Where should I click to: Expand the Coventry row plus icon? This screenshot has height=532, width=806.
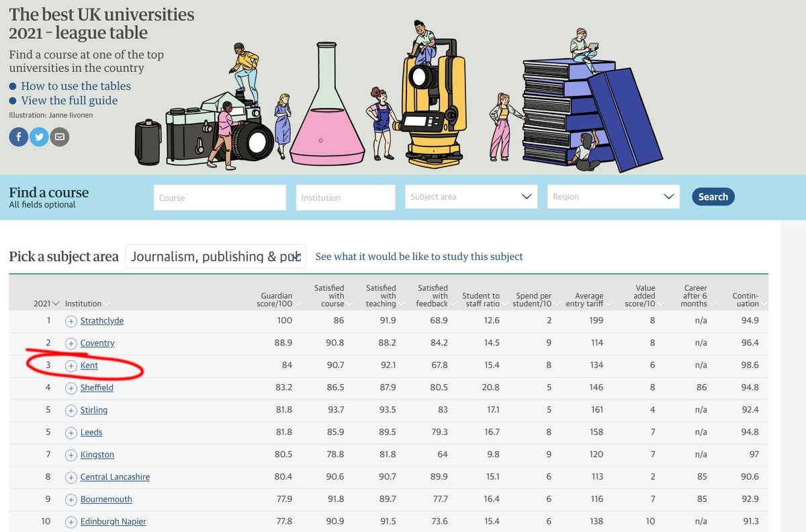tap(71, 343)
